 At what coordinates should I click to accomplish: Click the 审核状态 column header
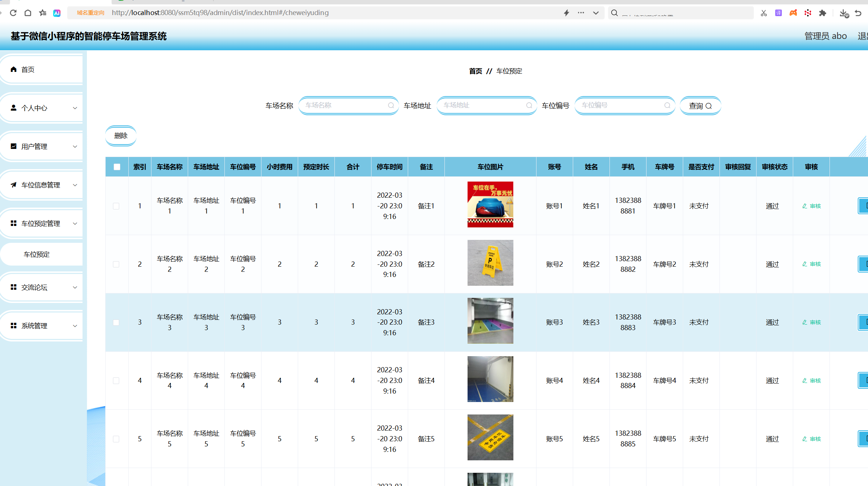point(774,167)
